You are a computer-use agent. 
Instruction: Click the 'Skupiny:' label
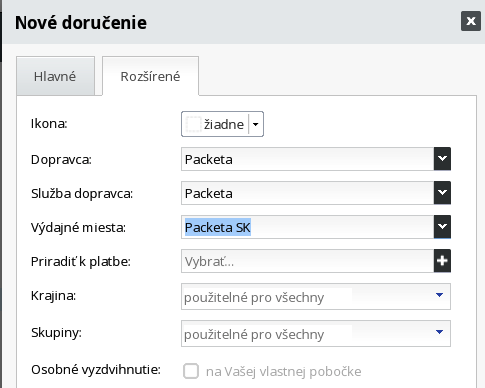56,333
